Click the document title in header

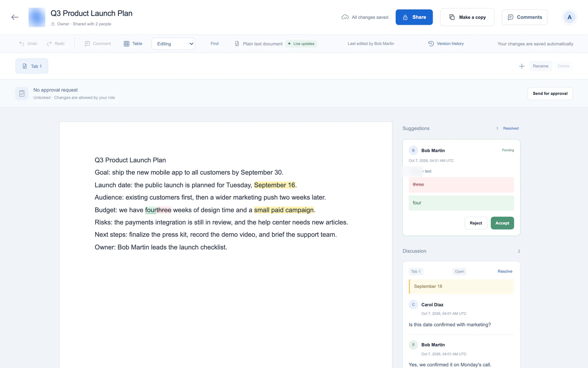(x=91, y=13)
